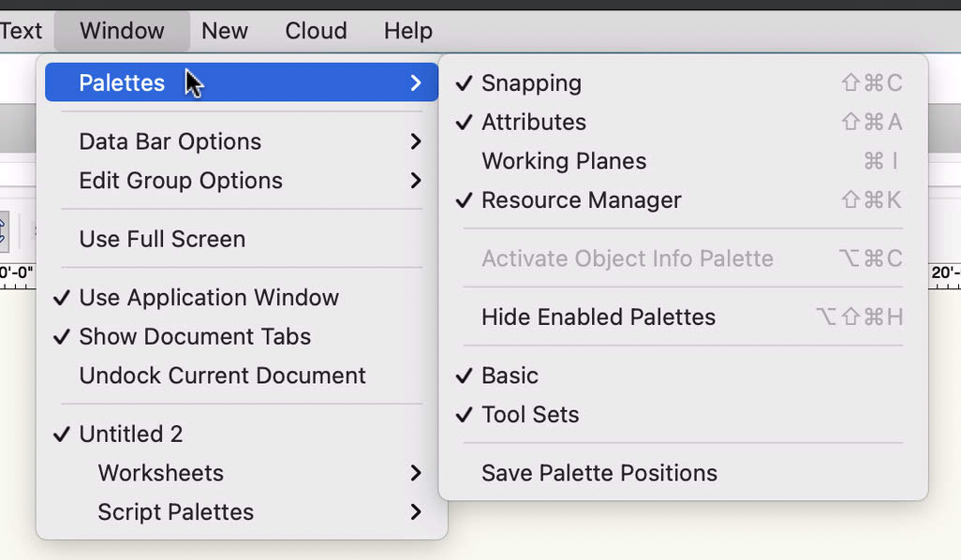Click Hide Enabled Palettes

tap(598, 317)
